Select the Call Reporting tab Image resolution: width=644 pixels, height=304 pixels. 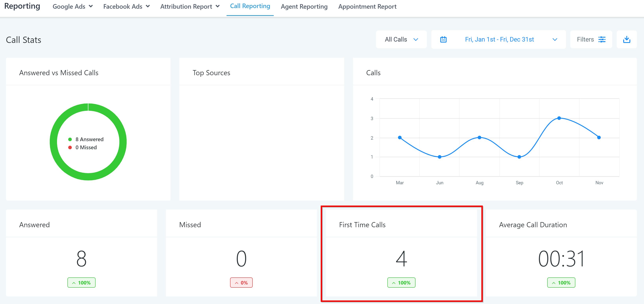pyautogui.click(x=250, y=6)
